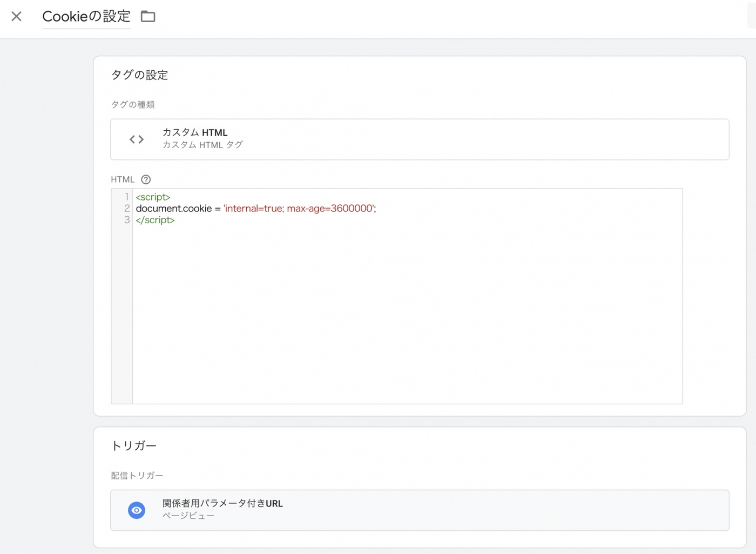Click the document.cookie code line
The height and width of the screenshot is (554, 756).
tap(256, 208)
